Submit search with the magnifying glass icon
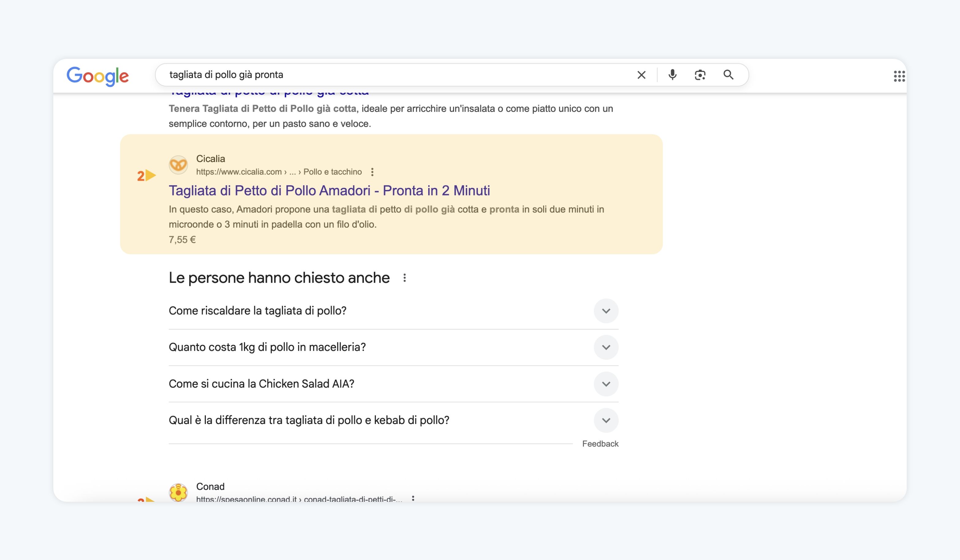The image size is (960, 560). click(x=728, y=75)
